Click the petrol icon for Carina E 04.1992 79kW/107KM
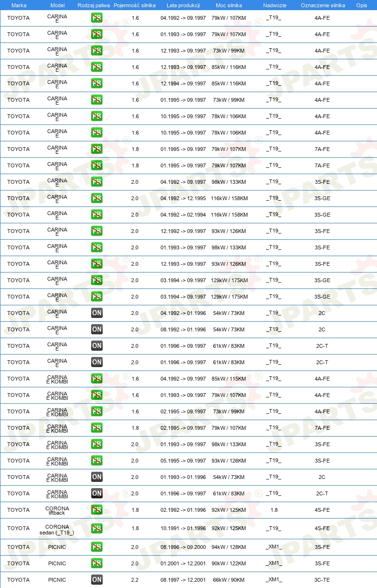377x588 pixels. [97, 18]
